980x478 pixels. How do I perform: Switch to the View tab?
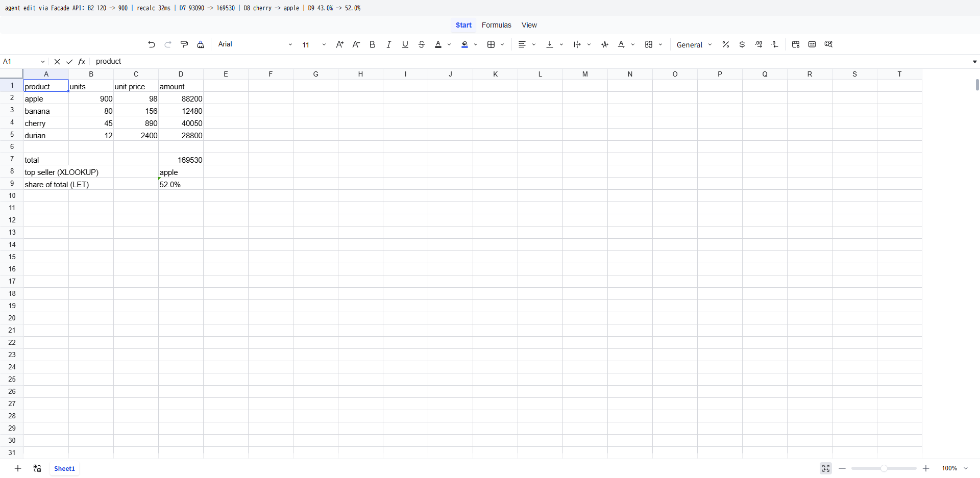tap(529, 25)
